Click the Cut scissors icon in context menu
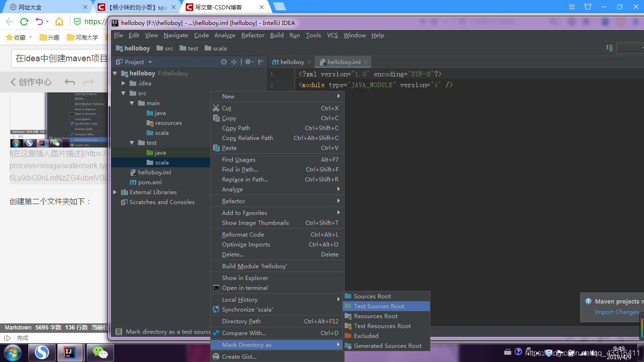The image size is (644, 362). (216, 108)
